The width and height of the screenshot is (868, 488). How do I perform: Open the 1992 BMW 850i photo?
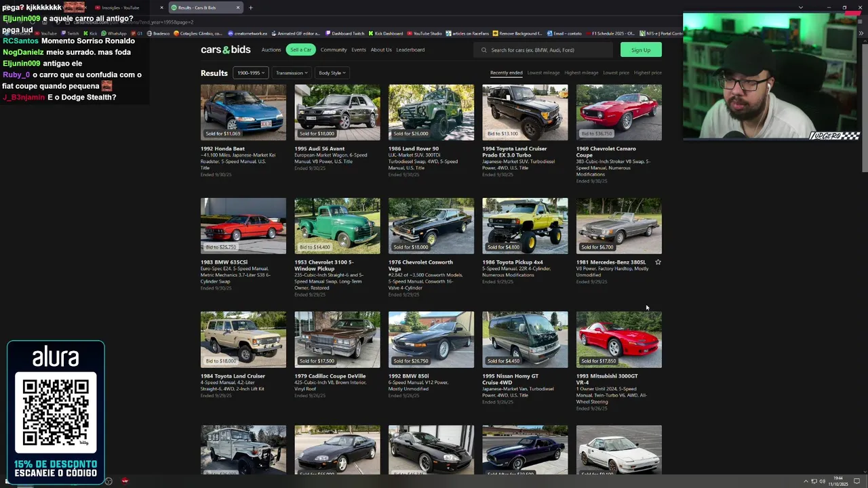click(431, 340)
